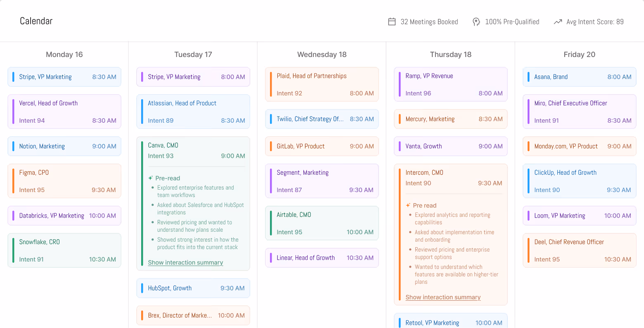Click the sparkle icon next to Intercom Pre read
The image size is (644, 328).
(x=408, y=205)
